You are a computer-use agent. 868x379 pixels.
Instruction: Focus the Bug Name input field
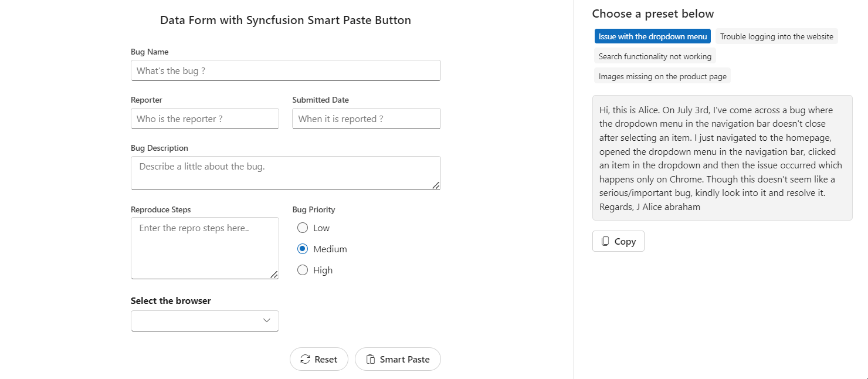coord(286,71)
